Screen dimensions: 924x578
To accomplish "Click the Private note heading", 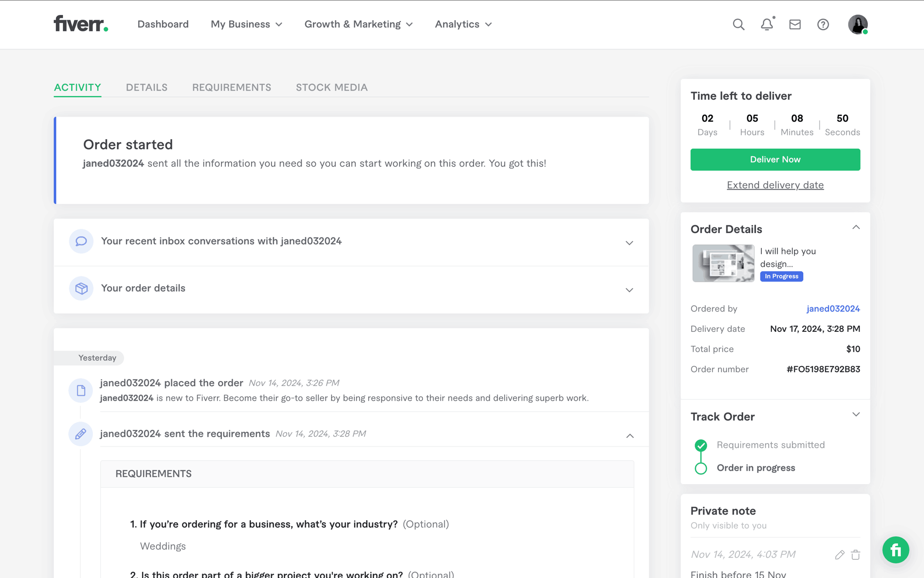I will (x=723, y=511).
